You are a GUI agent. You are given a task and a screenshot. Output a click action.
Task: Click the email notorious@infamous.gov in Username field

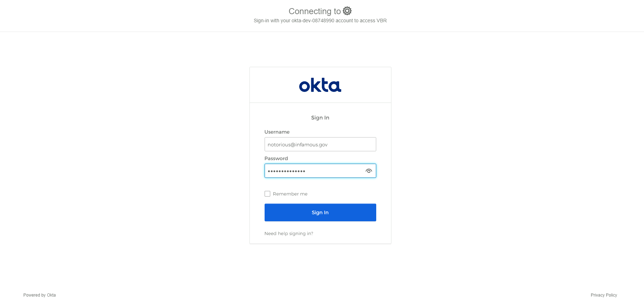click(x=297, y=145)
